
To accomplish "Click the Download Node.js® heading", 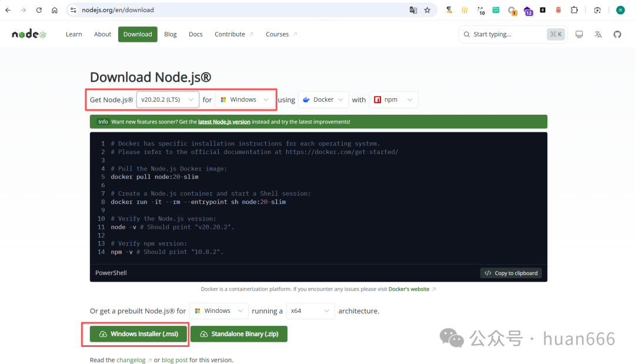I will point(151,77).
